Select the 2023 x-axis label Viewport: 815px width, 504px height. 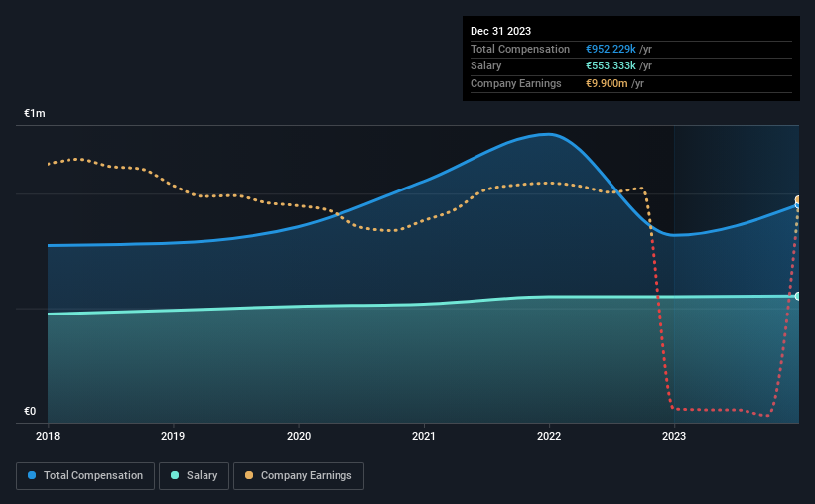(x=674, y=436)
